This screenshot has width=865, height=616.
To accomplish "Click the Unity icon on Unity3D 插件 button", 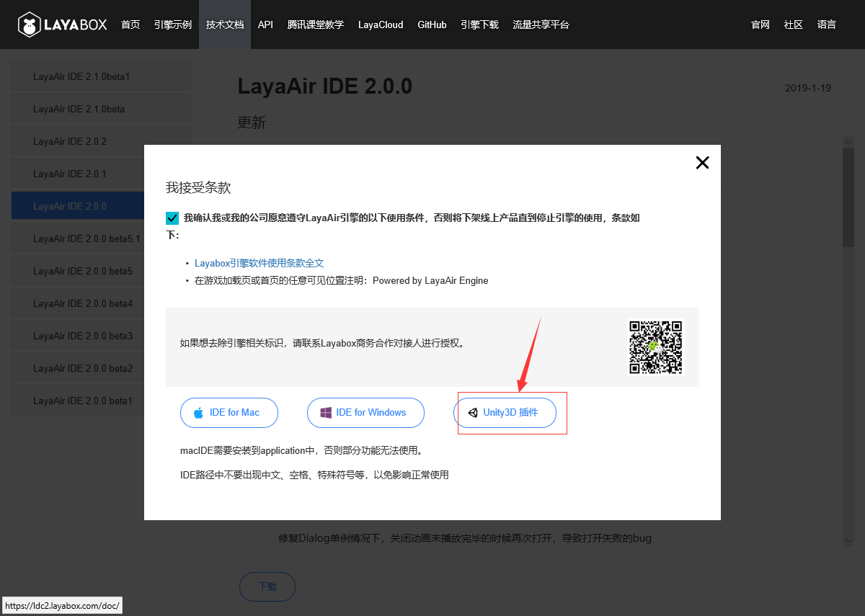I will click(474, 412).
